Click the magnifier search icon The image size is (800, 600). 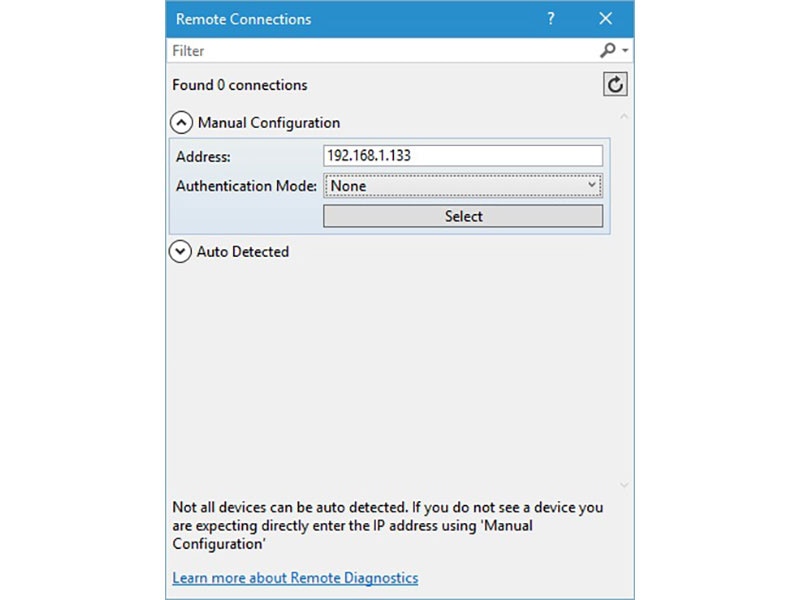(x=607, y=50)
